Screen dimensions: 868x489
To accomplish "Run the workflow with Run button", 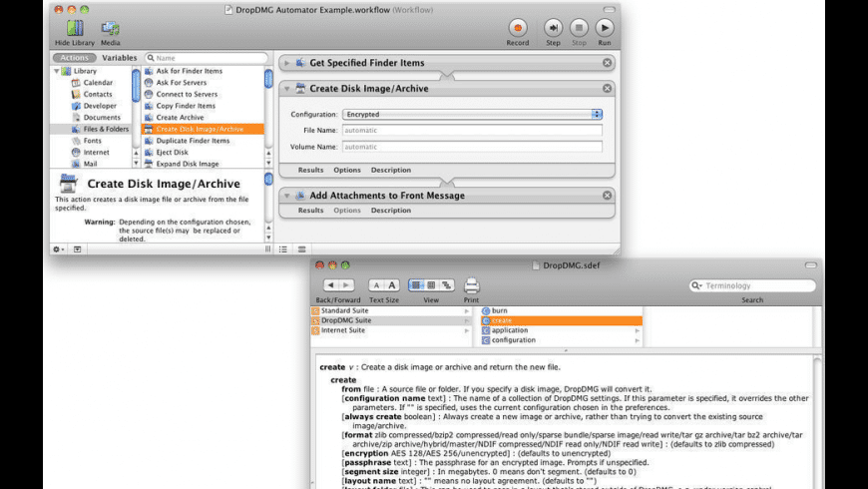I will pyautogui.click(x=605, y=28).
